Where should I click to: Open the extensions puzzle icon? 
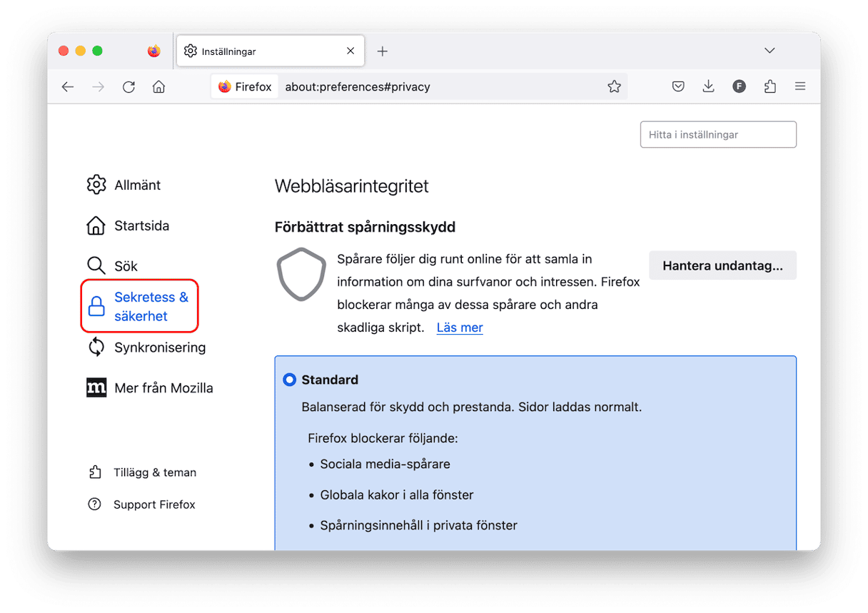tap(769, 87)
